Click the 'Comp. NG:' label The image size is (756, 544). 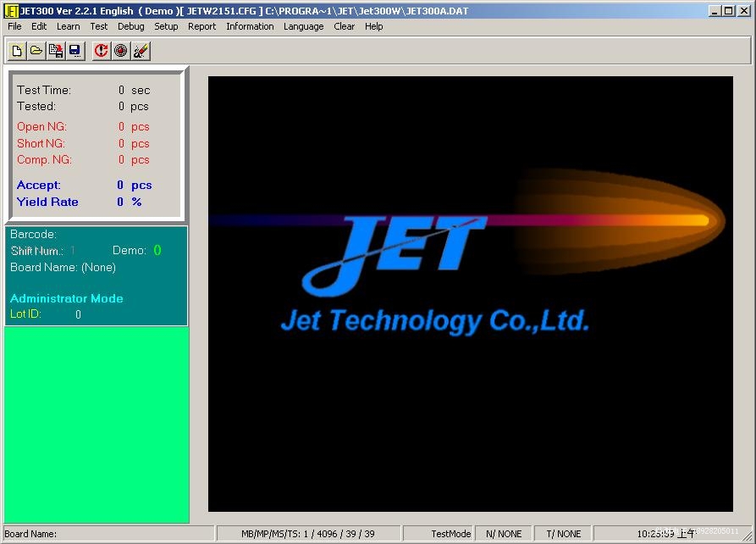(x=44, y=160)
